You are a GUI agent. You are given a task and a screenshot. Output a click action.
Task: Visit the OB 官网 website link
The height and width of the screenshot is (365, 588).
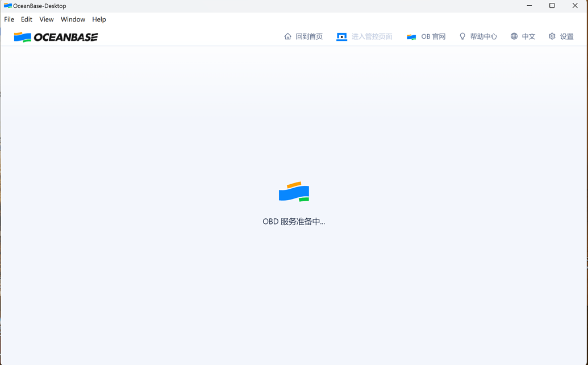point(433,36)
